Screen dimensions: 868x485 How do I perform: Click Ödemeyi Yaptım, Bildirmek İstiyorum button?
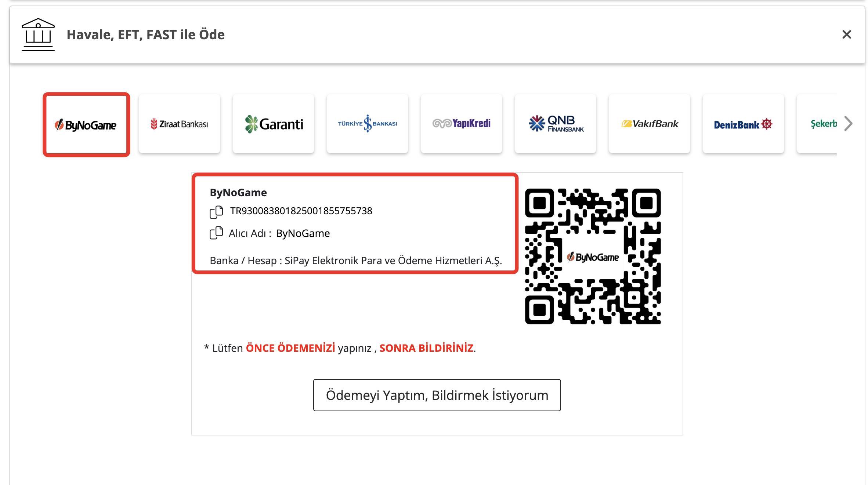pyautogui.click(x=437, y=395)
